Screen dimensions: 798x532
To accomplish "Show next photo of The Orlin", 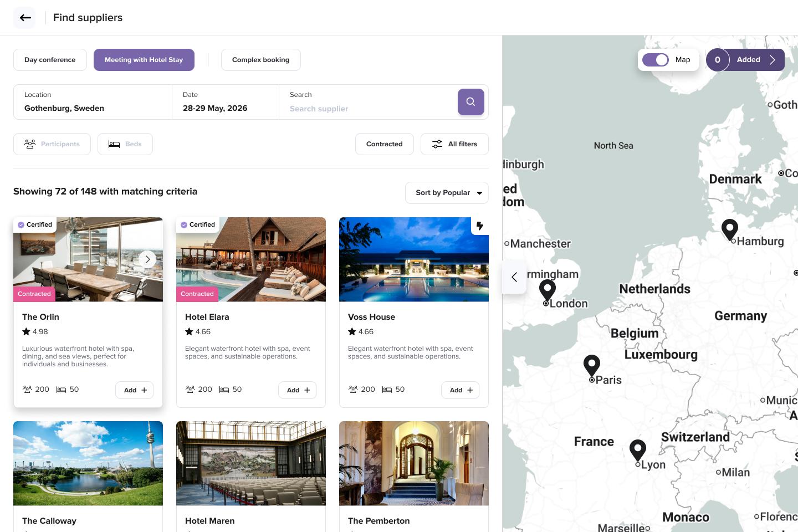I will pyautogui.click(x=147, y=259).
